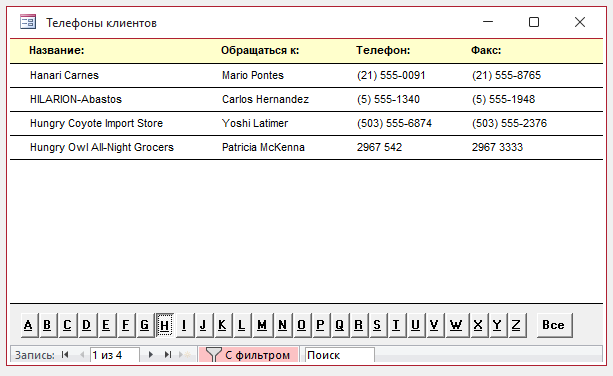Click the 'Факс:' column header
The height and width of the screenshot is (376, 613).
click(x=486, y=50)
